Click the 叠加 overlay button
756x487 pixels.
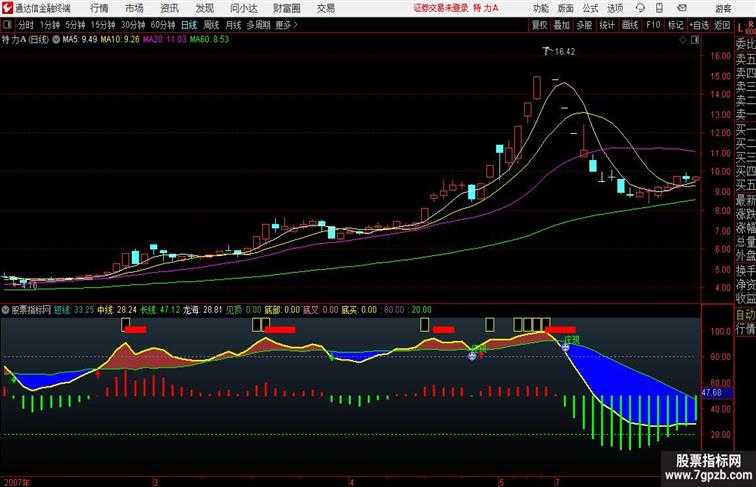(x=562, y=25)
